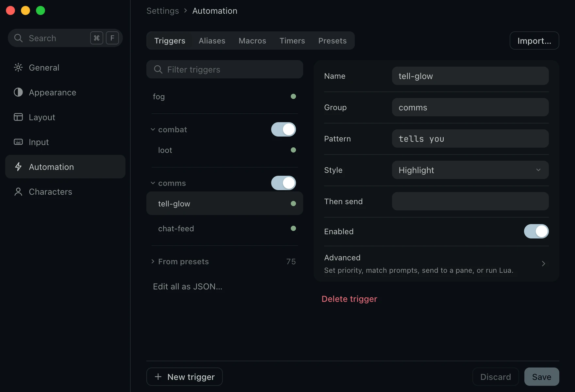Click the Import... button

(534, 41)
